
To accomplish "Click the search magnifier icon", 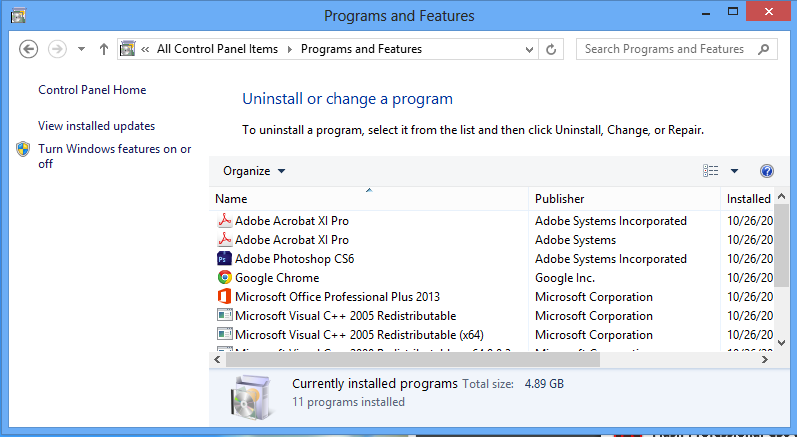I will [x=763, y=49].
